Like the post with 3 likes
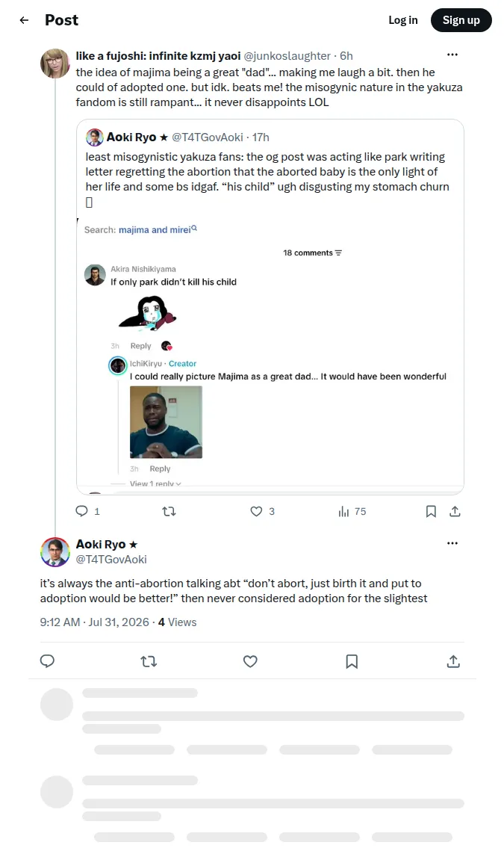 [x=256, y=511]
